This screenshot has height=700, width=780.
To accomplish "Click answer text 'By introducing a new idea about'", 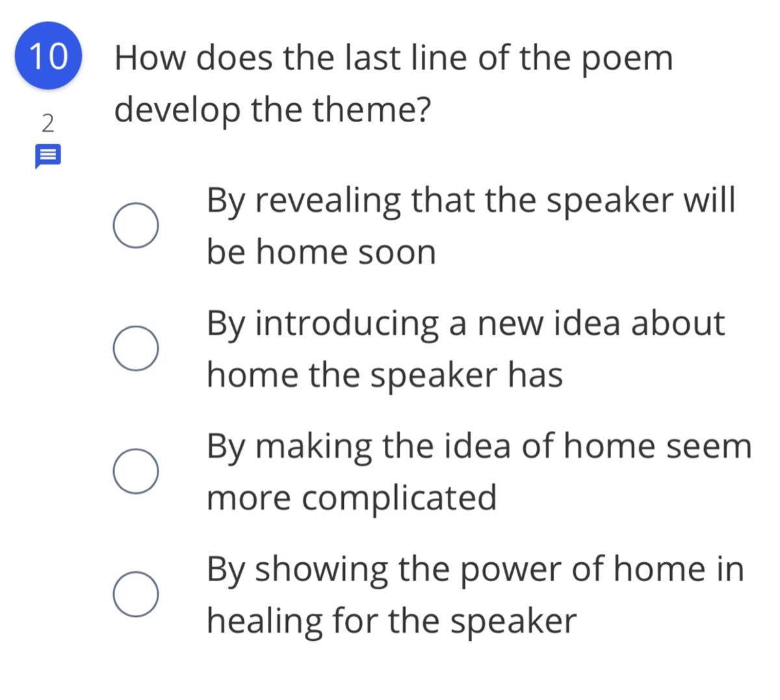I will click(x=465, y=323).
